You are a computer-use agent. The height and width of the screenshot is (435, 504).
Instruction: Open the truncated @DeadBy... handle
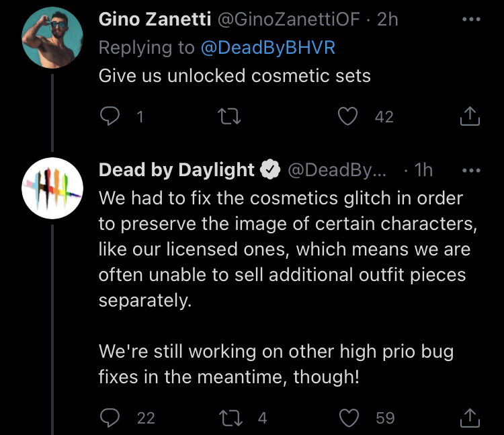pyautogui.click(x=337, y=169)
